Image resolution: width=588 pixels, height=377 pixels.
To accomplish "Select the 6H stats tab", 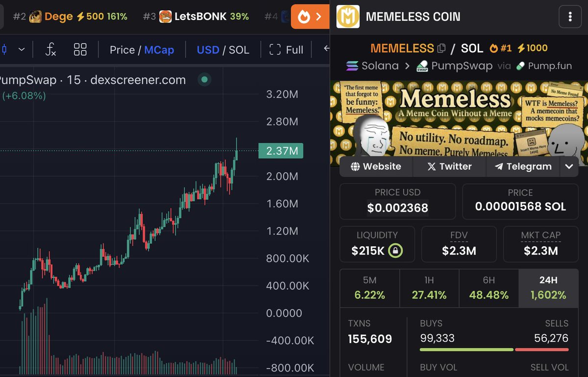I will [489, 288].
